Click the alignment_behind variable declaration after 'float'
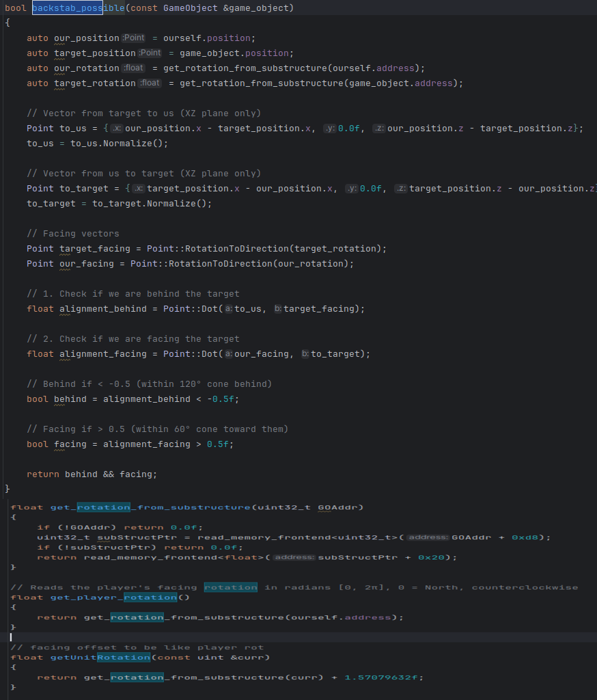Viewport: 597px width, 700px height. click(x=103, y=309)
